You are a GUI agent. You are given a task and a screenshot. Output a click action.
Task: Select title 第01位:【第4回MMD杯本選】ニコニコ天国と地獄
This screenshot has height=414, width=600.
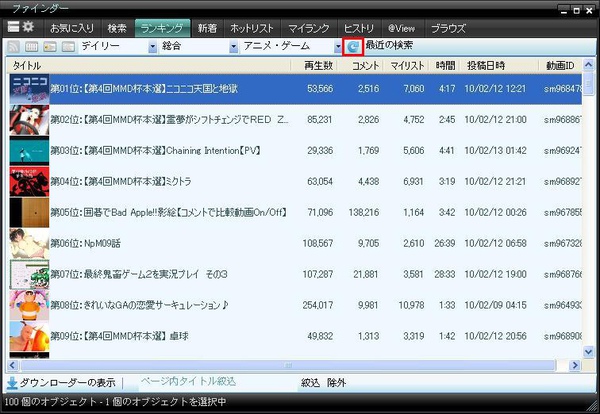pyautogui.click(x=144, y=89)
